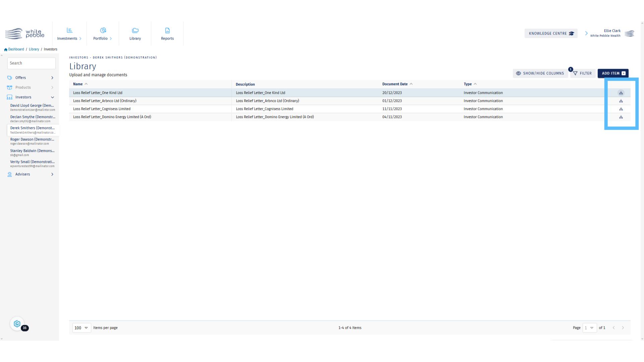The image size is (644, 362).
Task: Download the Arbnco Ltd loss relief letter
Action: click(621, 101)
